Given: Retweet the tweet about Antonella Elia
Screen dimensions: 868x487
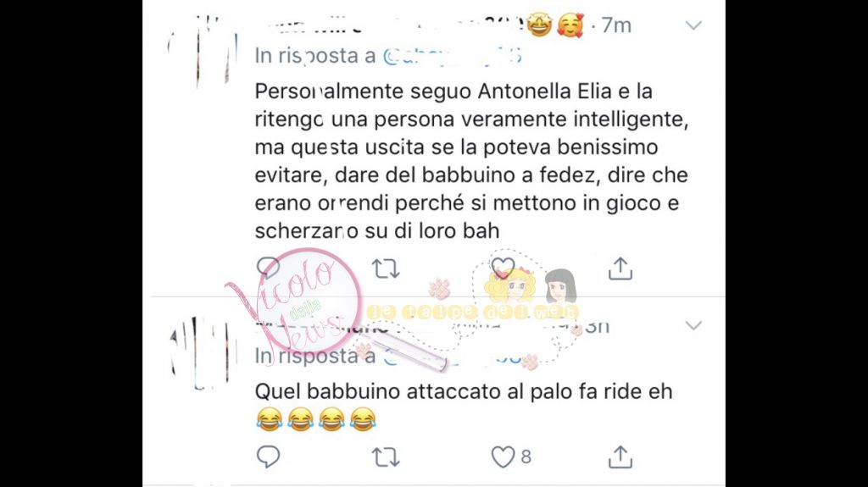Looking at the screenshot, I should tap(386, 269).
